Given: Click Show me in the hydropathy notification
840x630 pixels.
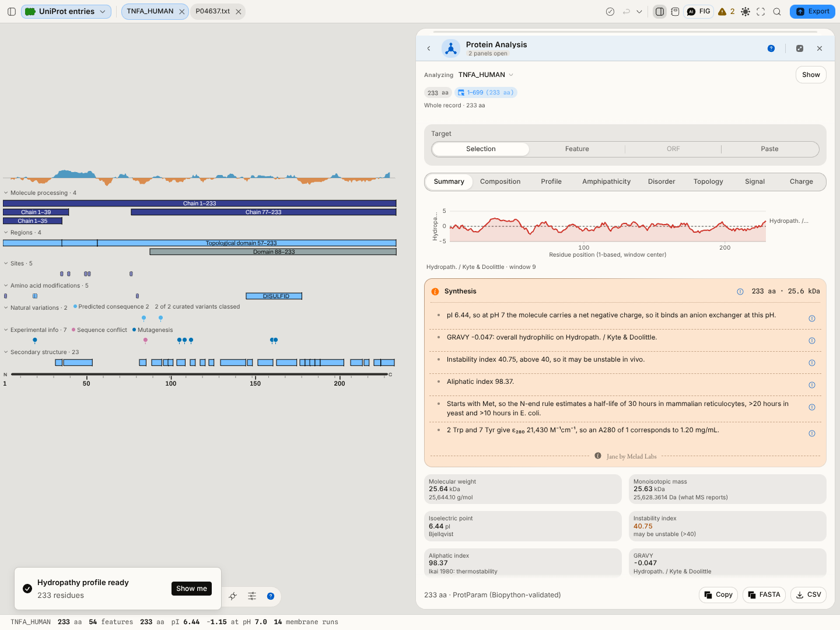Looking at the screenshot, I should (191, 589).
